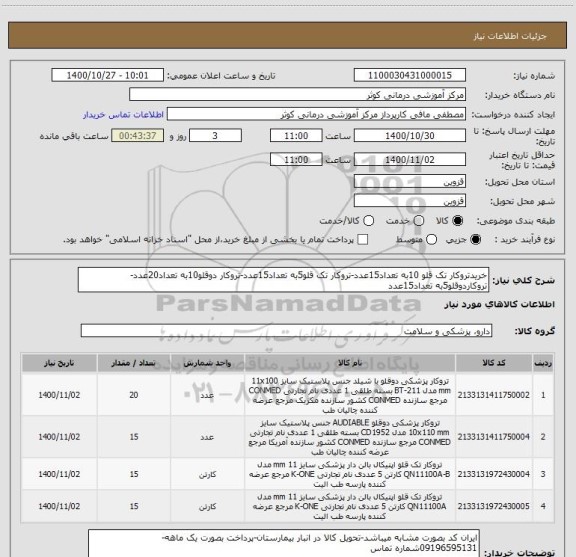Click the جزئیات اطلاعات نیاز header title

[510, 36]
